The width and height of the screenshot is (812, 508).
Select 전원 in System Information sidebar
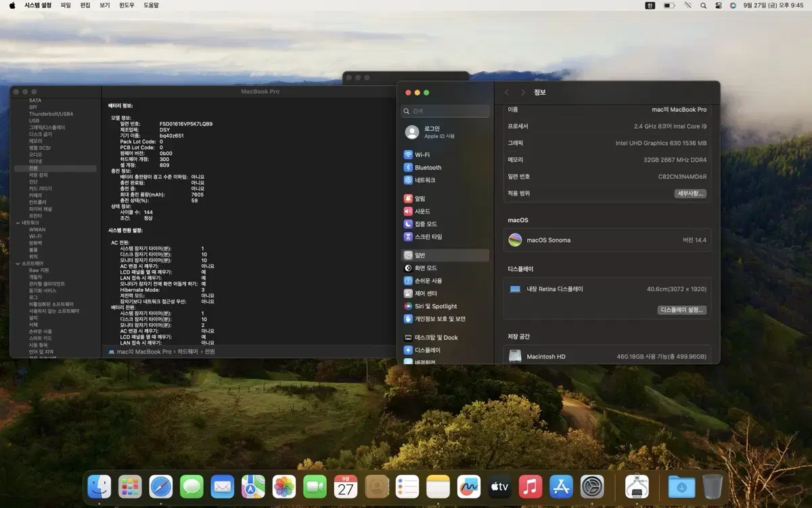pyautogui.click(x=55, y=168)
